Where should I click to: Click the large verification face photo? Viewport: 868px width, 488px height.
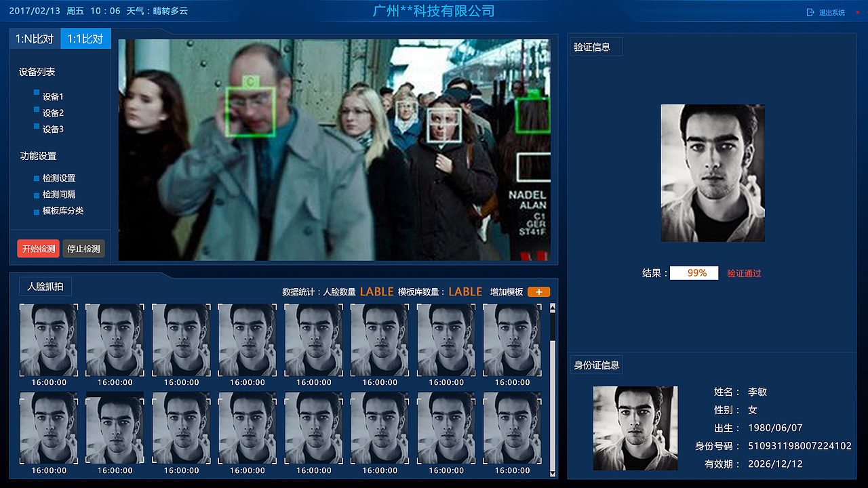tap(713, 173)
